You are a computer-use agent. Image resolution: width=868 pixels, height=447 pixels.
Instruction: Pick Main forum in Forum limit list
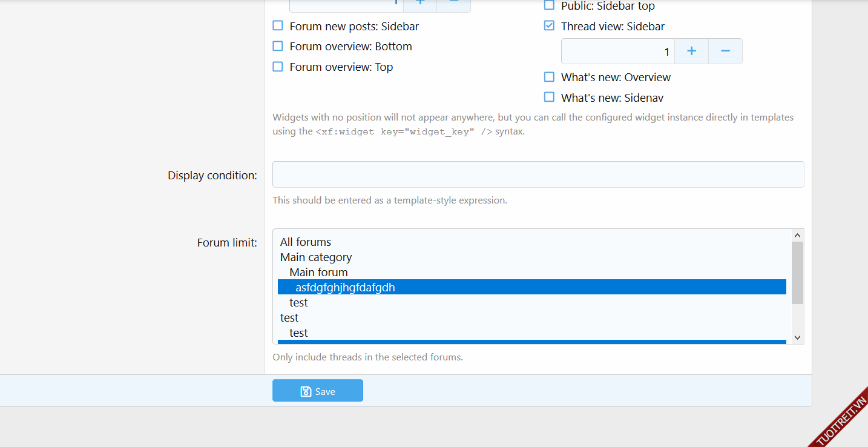[318, 272]
